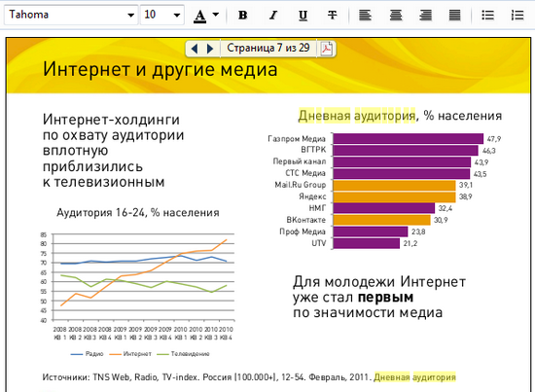Click the 'Страница 7 из 29' page indicator
The width and height of the screenshot is (535, 392).
pos(268,48)
